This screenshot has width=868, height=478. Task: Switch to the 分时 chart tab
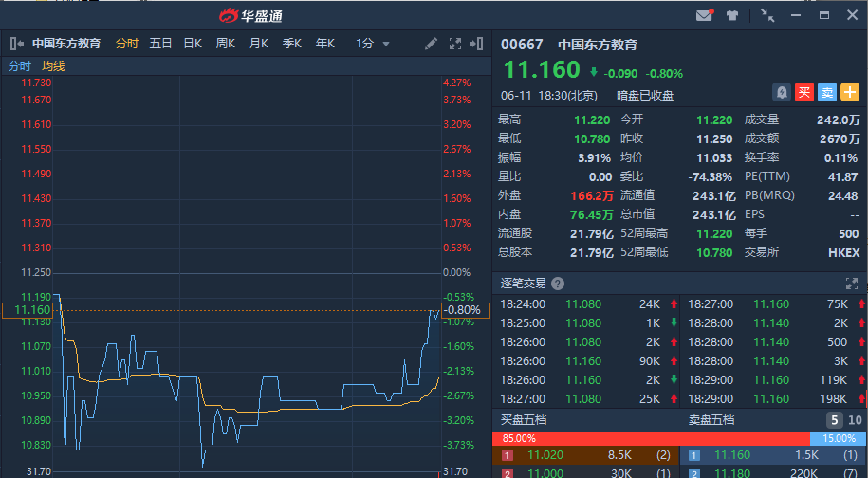click(127, 44)
